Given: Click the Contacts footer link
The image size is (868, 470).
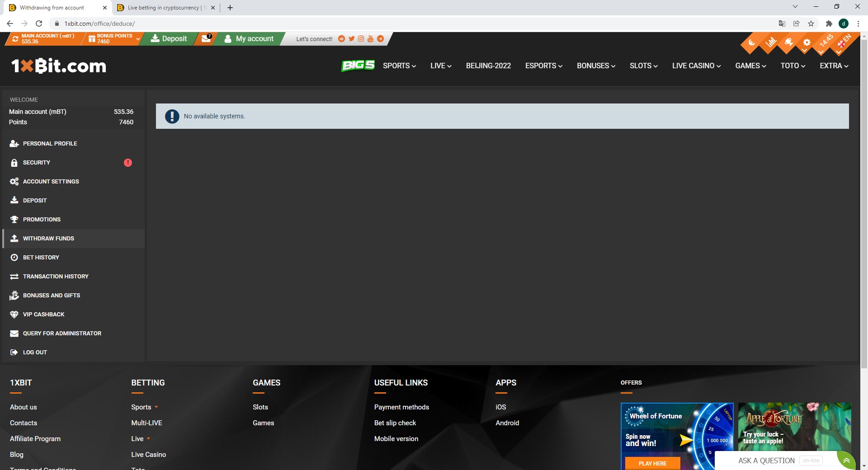Looking at the screenshot, I should click(x=24, y=423).
